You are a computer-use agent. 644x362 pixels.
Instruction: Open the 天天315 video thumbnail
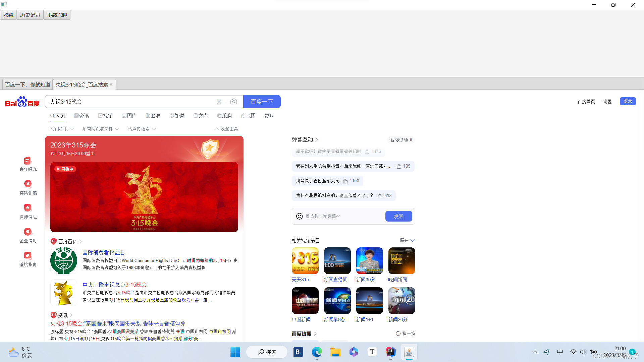[305, 261]
